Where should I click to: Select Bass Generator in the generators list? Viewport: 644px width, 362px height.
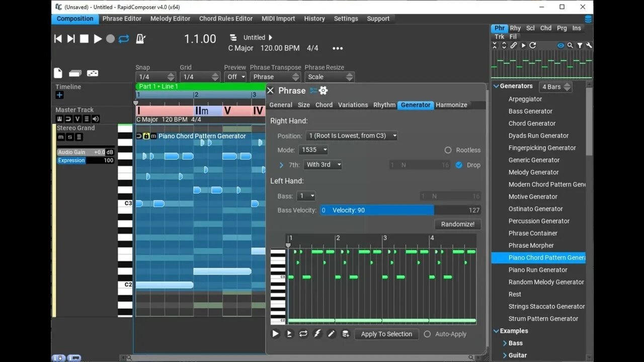[530, 111]
